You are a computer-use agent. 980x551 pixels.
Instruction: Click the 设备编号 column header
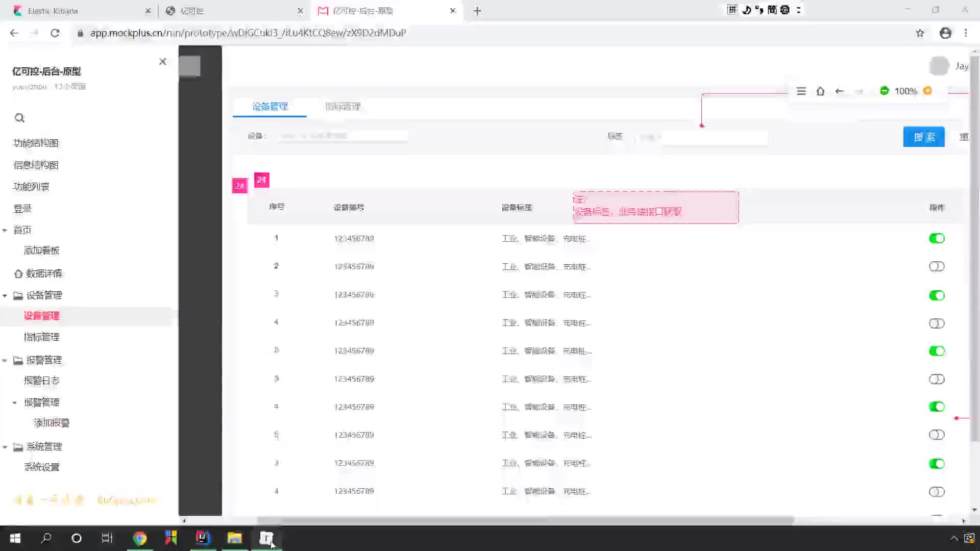pos(349,207)
